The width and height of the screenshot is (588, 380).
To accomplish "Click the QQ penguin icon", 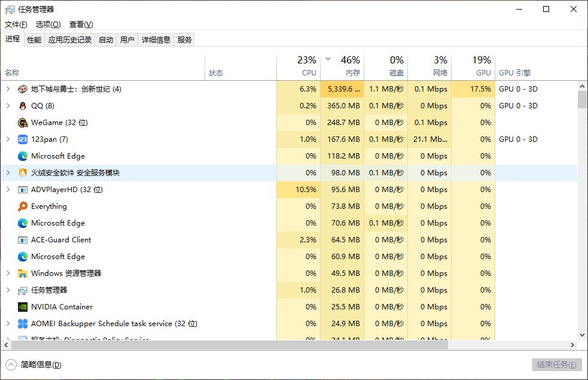I will point(23,106).
